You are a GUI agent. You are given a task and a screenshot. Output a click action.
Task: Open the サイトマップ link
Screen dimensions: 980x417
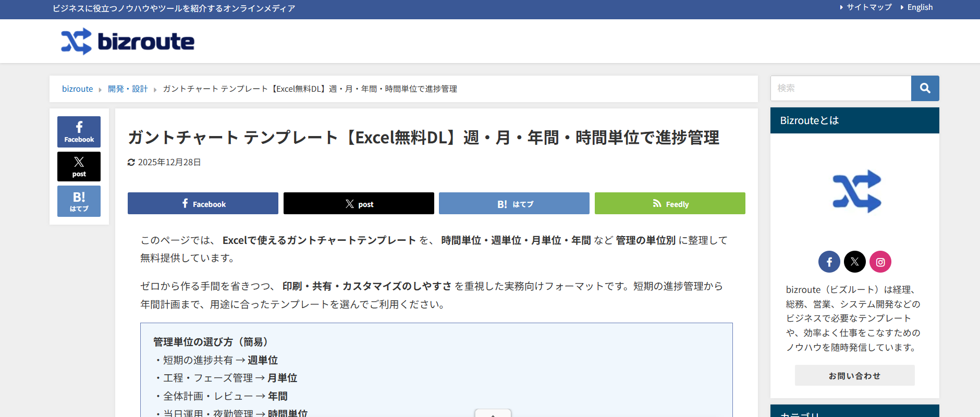coord(868,7)
